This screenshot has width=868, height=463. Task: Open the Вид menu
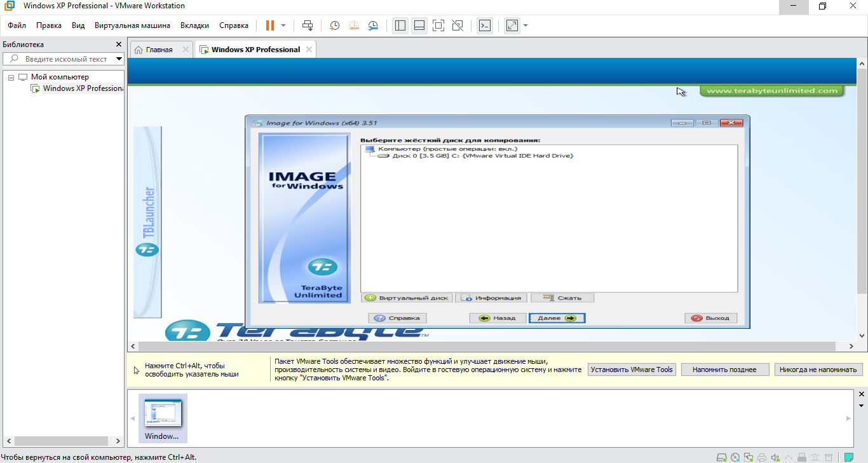[78, 25]
